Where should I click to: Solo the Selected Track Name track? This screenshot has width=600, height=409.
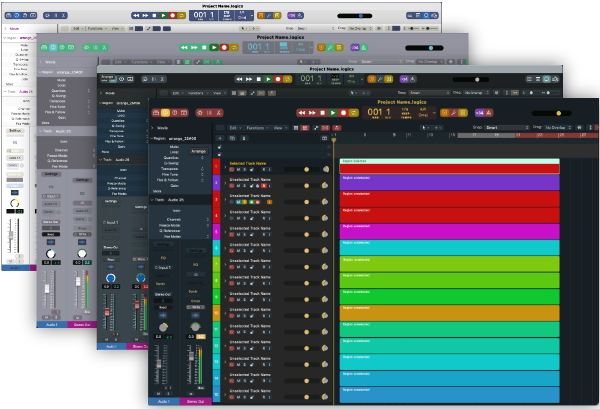(245, 169)
